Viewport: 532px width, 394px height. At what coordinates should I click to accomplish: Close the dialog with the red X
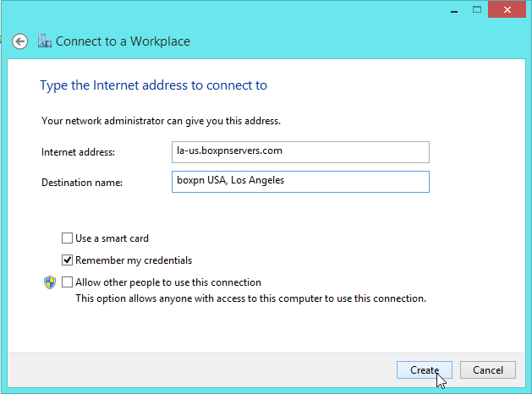click(x=507, y=9)
